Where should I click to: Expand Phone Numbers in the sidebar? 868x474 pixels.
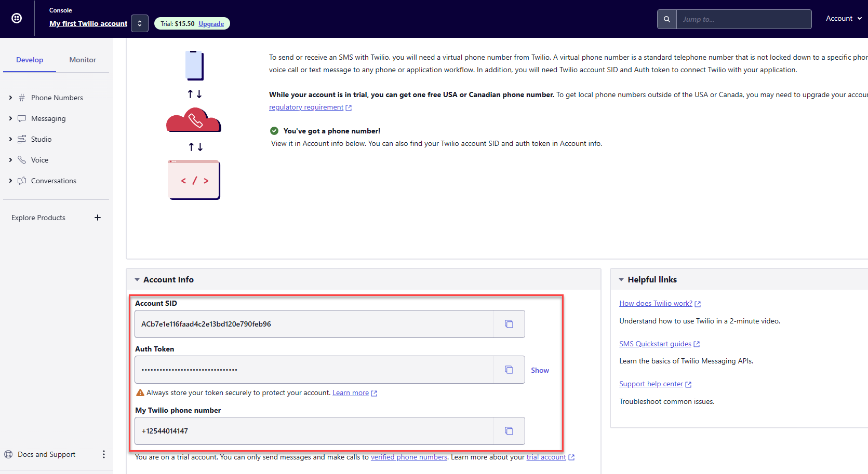(x=10, y=98)
